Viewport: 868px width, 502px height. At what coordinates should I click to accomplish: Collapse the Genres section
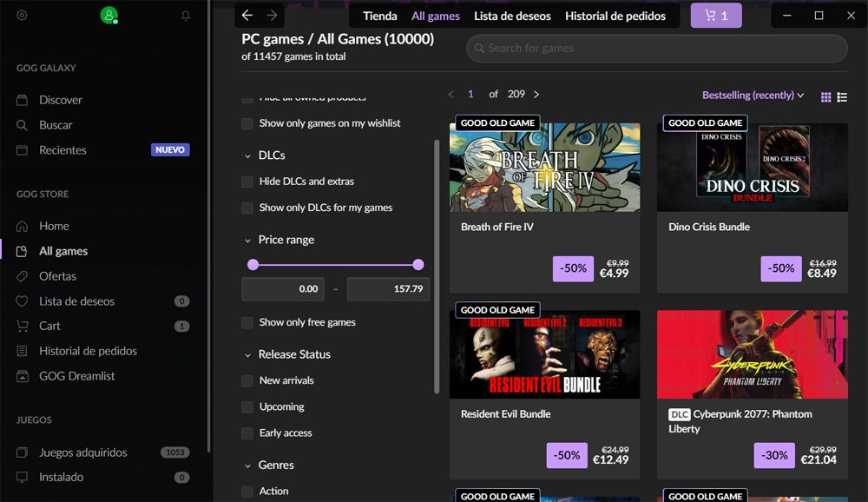[x=247, y=466]
